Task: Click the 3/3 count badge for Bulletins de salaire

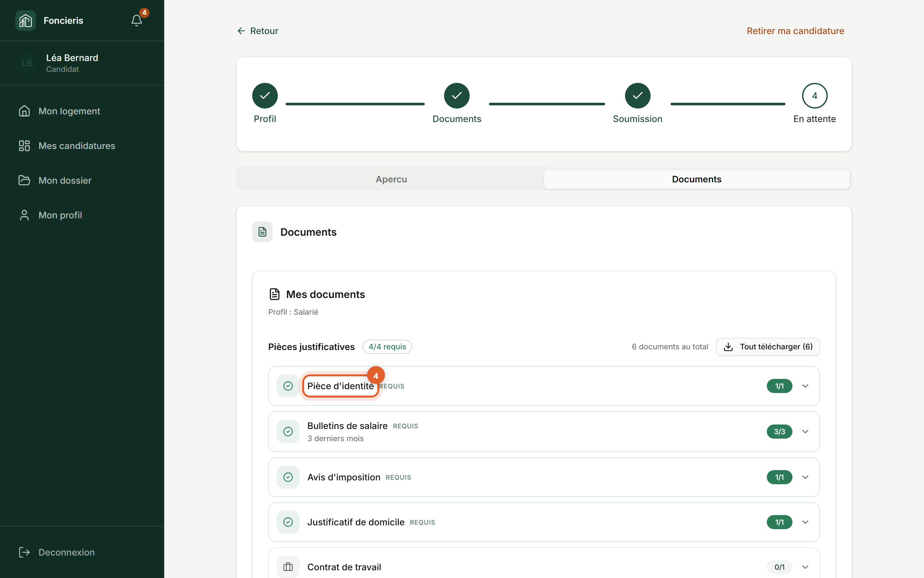Action: pyautogui.click(x=779, y=432)
